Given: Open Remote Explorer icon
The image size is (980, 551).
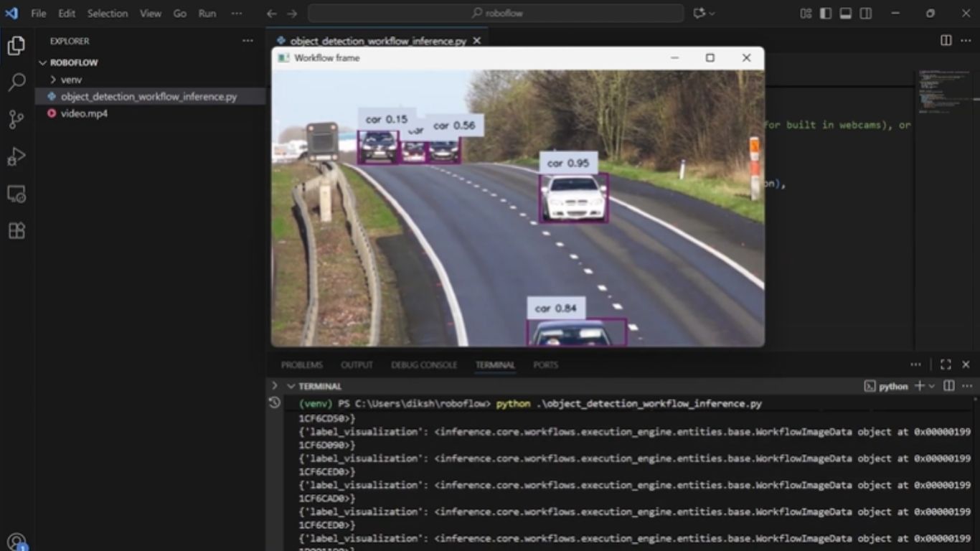Looking at the screenshot, I should pos(16,194).
